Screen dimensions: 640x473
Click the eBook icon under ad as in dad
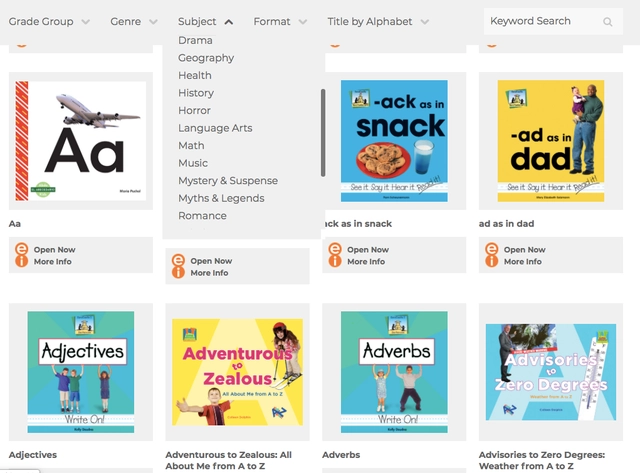point(491,255)
